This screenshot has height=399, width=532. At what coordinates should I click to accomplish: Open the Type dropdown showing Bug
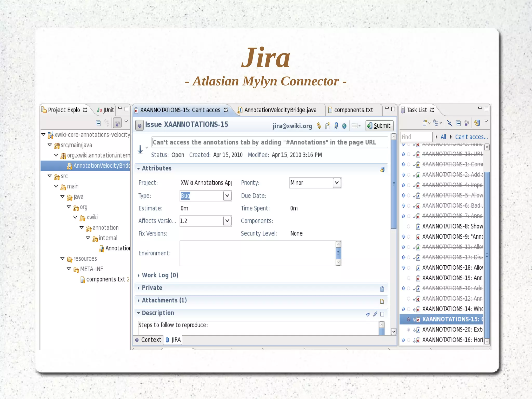pos(227,196)
